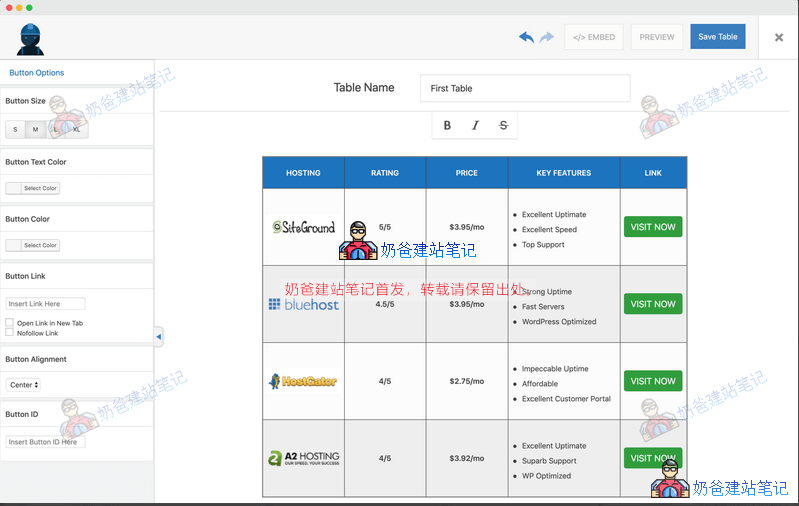Open the table Preview
Image resolution: width=799 pixels, height=506 pixels.
[x=657, y=37]
